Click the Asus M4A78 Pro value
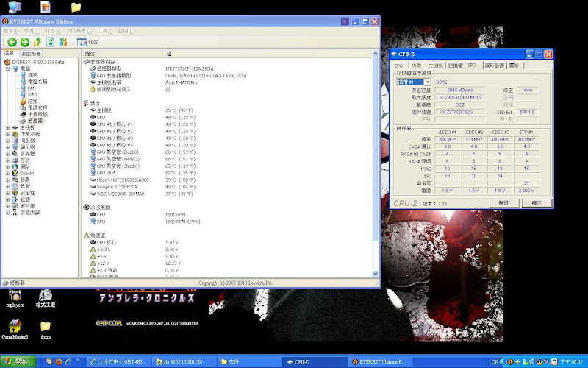Viewport: 588px width, 368px height. point(181,82)
